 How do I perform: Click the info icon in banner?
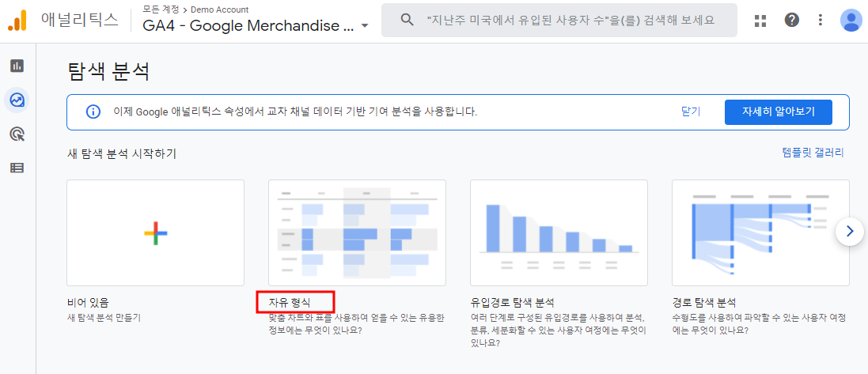93,111
